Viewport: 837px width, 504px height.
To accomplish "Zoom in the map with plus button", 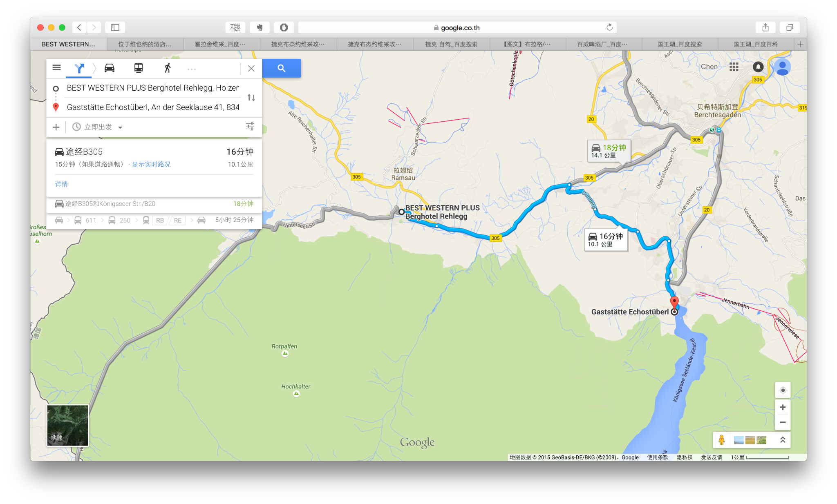I will click(x=783, y=407).
